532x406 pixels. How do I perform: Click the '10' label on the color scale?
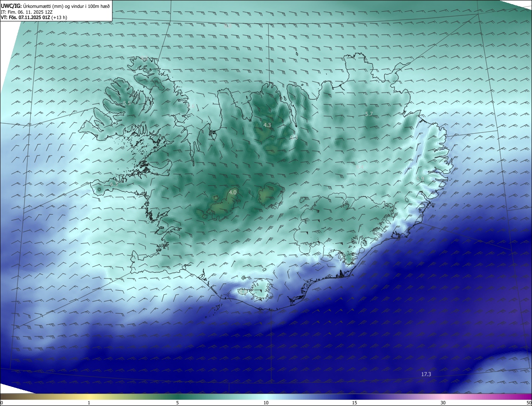266,403
